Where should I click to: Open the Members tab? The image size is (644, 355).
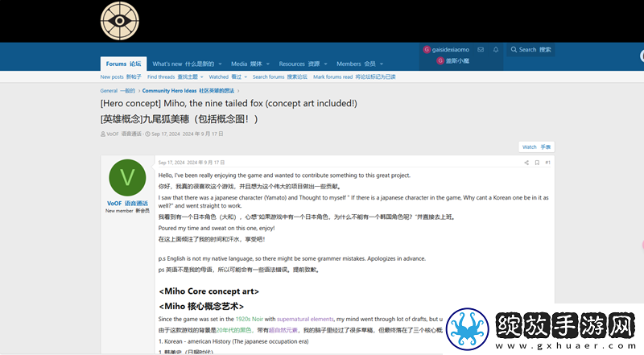pyautogui.click(x=356, y=64)
